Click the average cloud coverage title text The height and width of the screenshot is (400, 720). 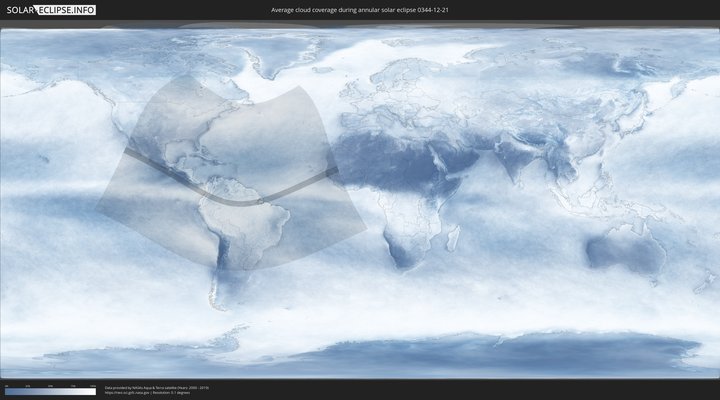point(360,10)
